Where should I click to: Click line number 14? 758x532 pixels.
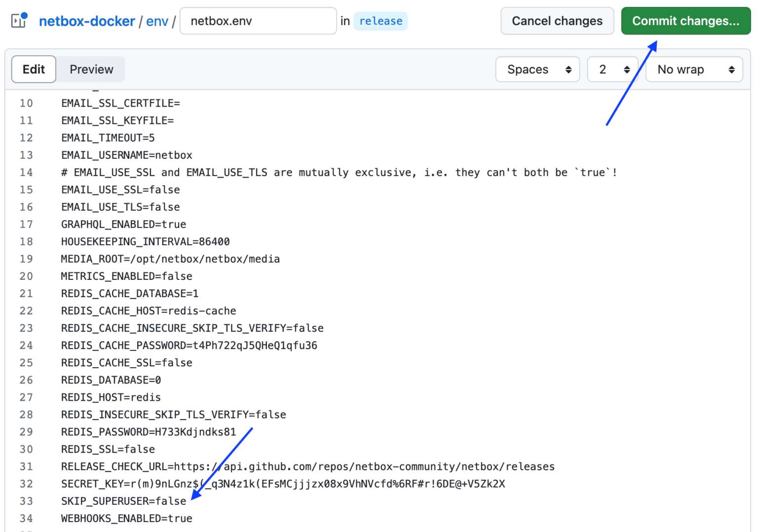pyautogui.click(x=26, y=172)
